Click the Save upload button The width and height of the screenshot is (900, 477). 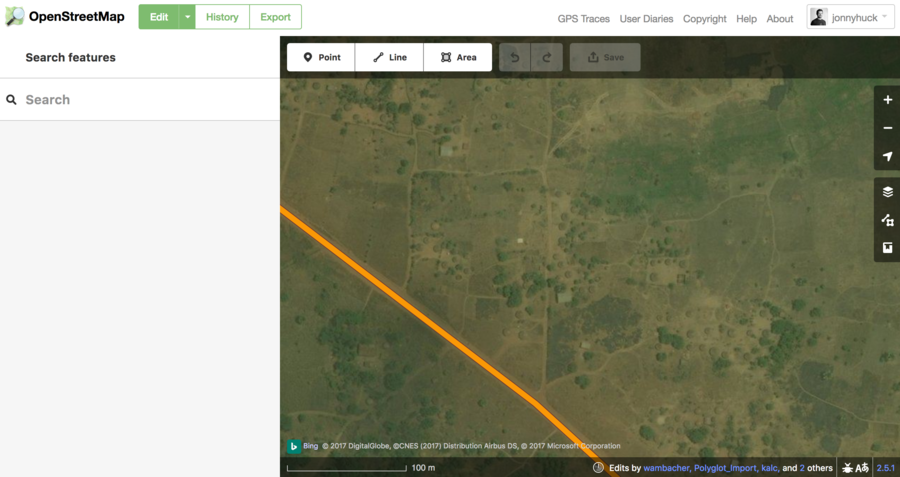[605, 57]
